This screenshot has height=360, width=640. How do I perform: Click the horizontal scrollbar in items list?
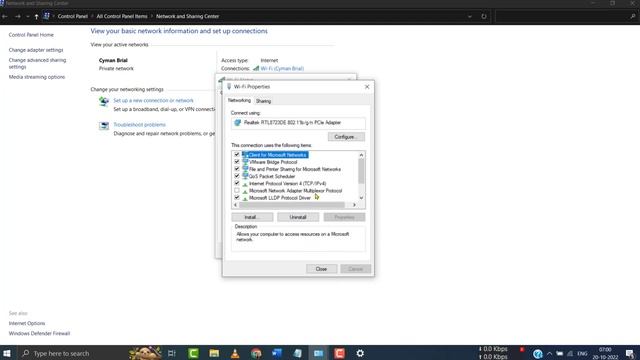pyautogui.click(x=291, y=205)
